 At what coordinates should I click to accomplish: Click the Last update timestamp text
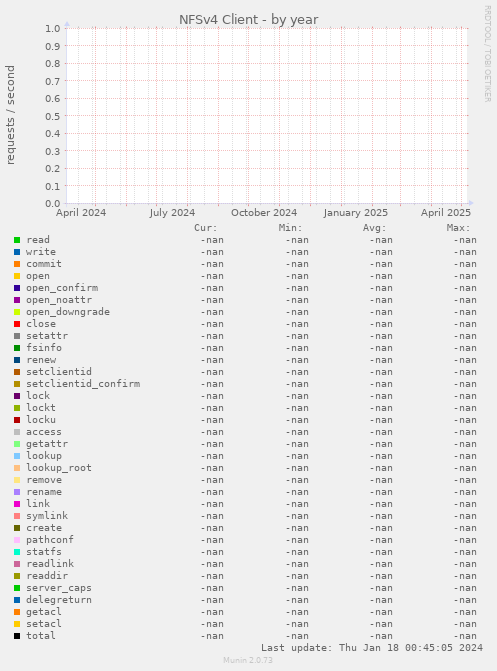(372, 647)
